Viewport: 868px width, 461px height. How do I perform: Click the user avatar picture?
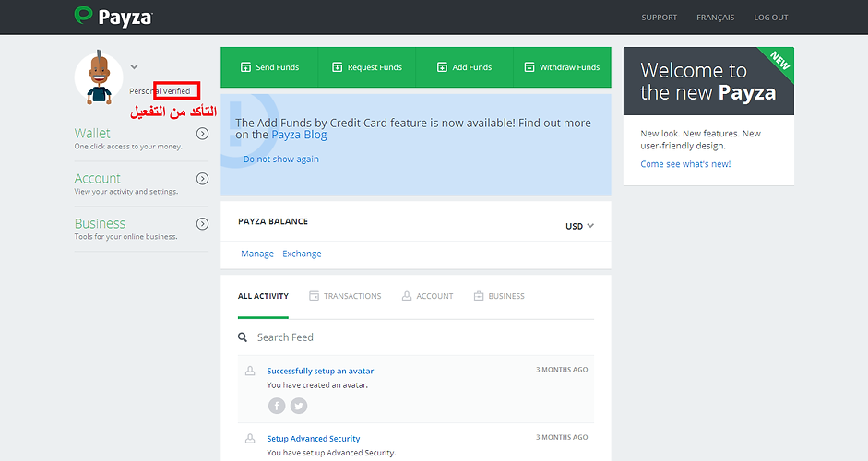(99, 78)
